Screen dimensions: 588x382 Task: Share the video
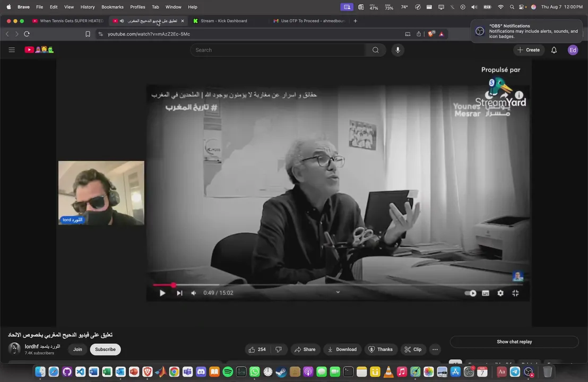pyautogui.click(x=305, y=350)
